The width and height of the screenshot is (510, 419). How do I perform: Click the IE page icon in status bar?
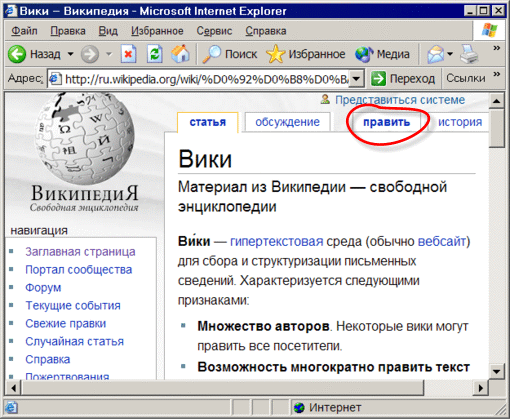coord(11,407)
